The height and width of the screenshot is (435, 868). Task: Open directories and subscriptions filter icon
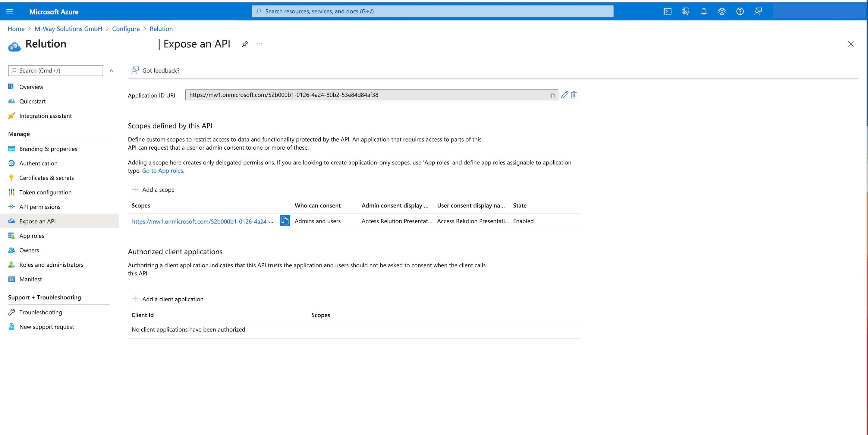coord(685,11)
